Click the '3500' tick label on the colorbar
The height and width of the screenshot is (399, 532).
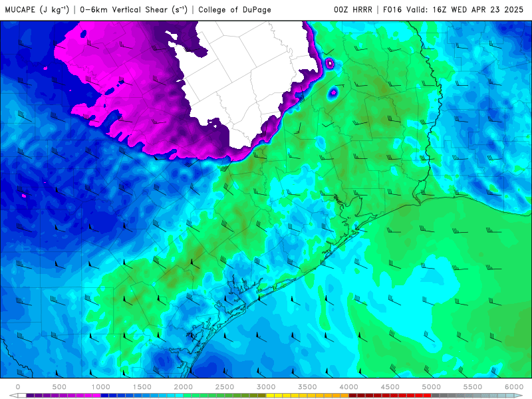click(307, 387)
